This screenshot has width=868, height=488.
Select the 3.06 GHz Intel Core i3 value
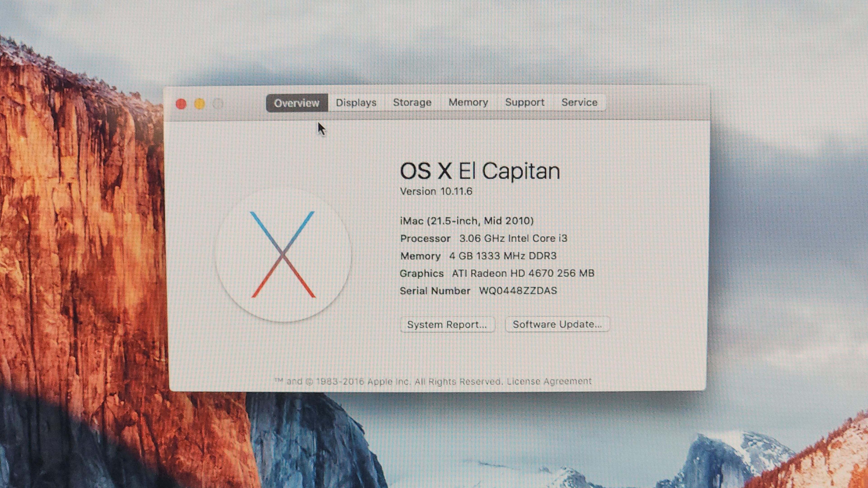513,238
